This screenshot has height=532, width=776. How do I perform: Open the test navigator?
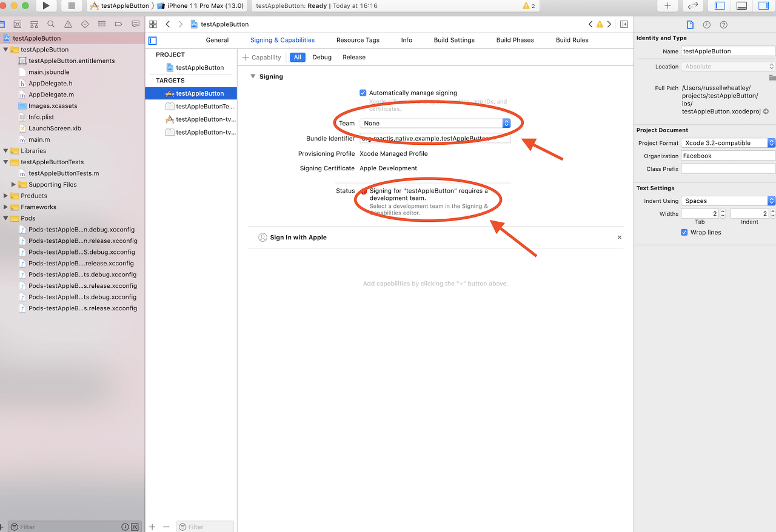(x=85, y=24)
